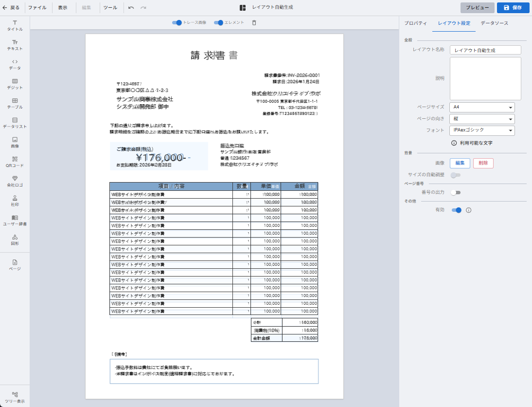
Task: Click the 保存 save button
Action: tap(513, 8)
